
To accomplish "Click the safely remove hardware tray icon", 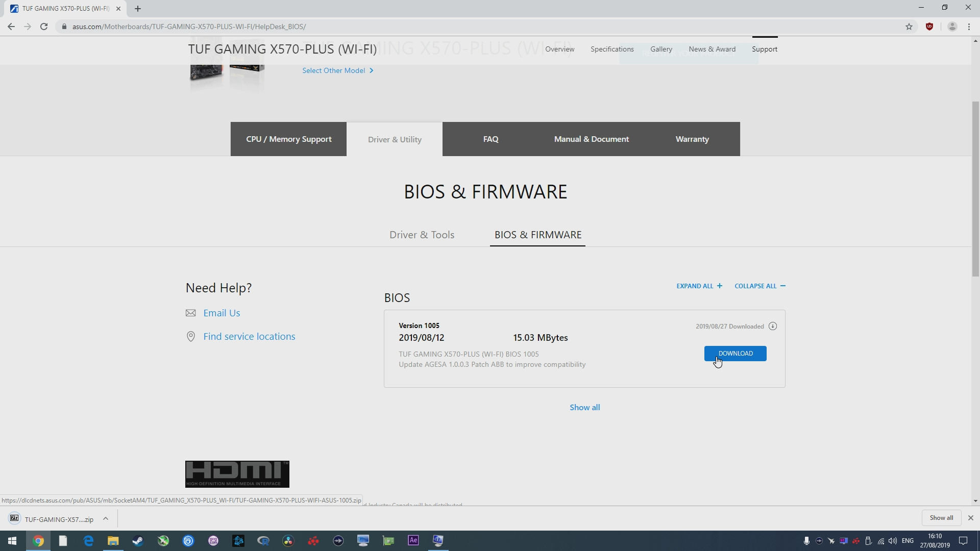I will point(868,541).
